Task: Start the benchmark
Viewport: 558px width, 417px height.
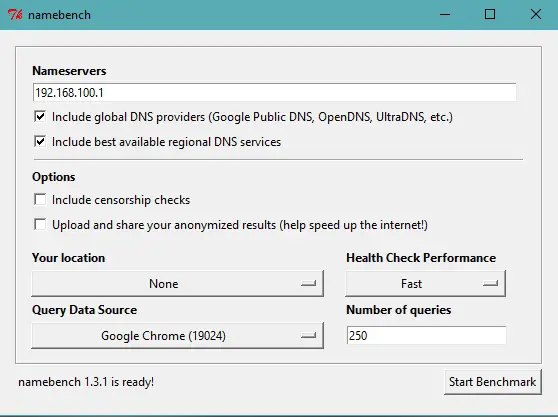Action: (x=493, y=382)
